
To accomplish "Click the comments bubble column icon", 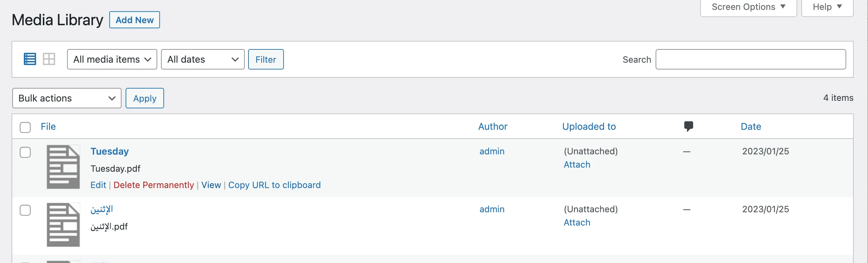I will 688,126.
